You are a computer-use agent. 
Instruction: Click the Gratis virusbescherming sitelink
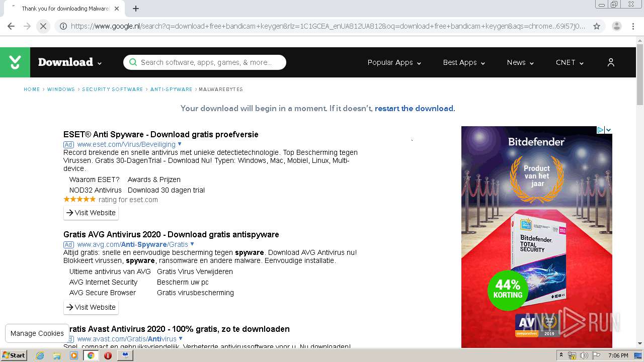(x=195, y=293)
